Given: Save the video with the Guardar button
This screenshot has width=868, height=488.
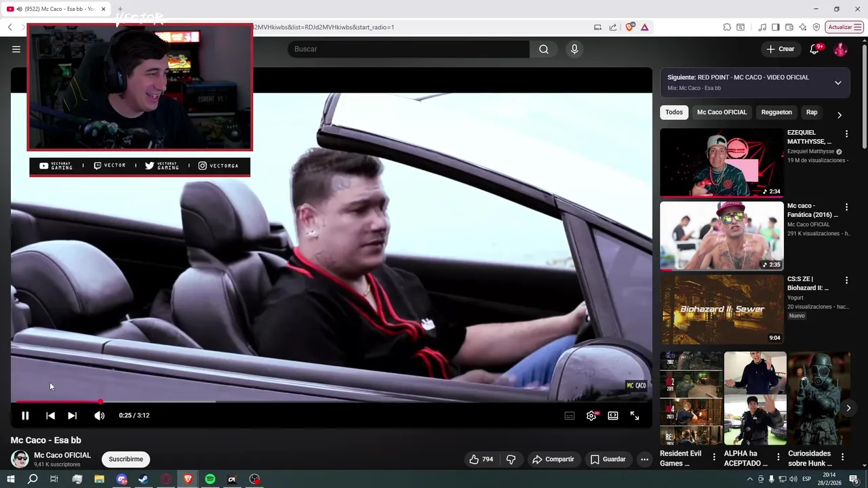Looking at the screenshot, I should click(x=608, y=459).
